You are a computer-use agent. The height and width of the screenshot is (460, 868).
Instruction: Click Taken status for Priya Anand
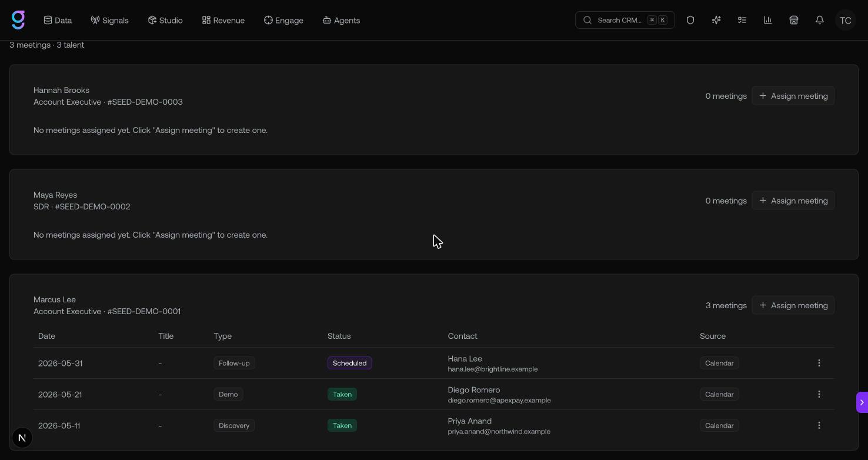point(342,425)
